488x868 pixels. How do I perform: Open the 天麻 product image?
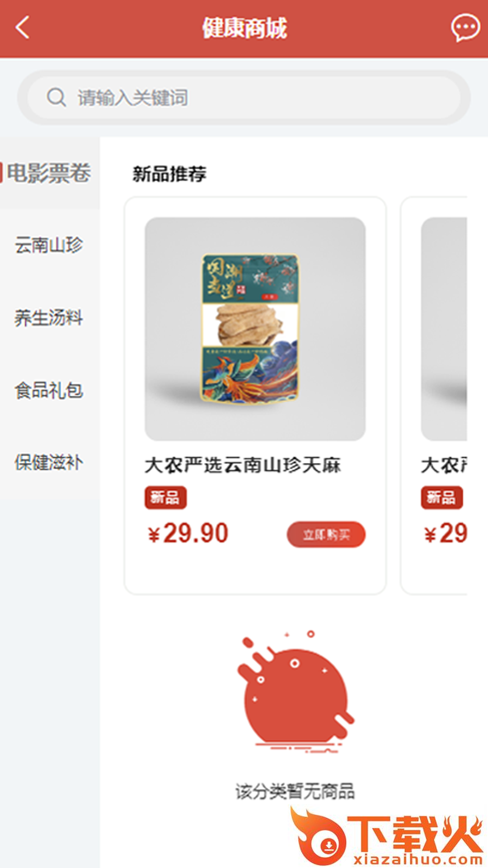[255, 329]
